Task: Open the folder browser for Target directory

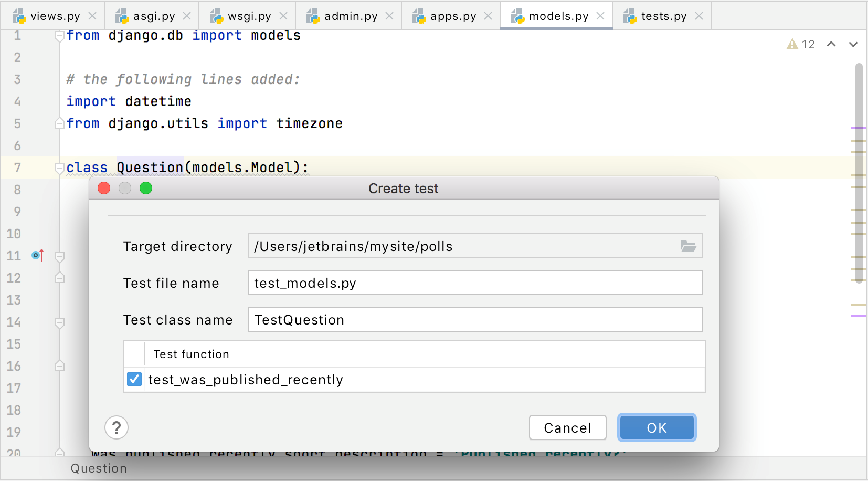Action: (x=689, y=246)
